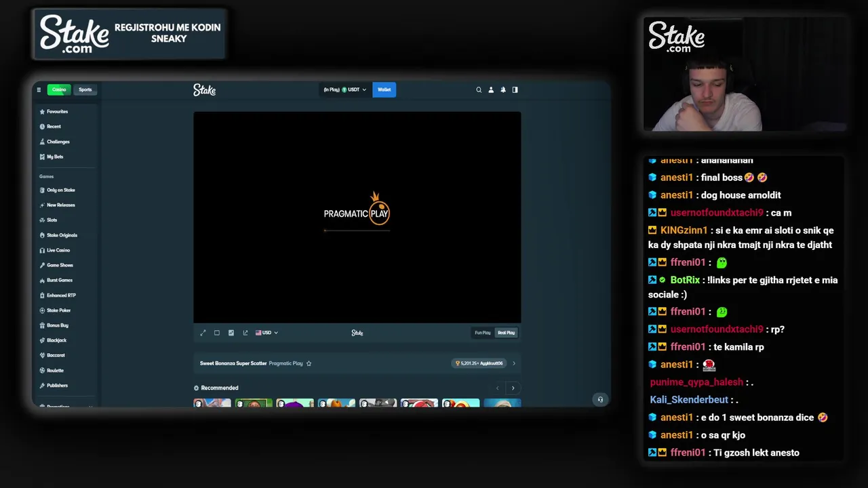The width and height of the screenshot is (868, 488).
Task: Click the Game Shows icon
Action: (42, 265)
